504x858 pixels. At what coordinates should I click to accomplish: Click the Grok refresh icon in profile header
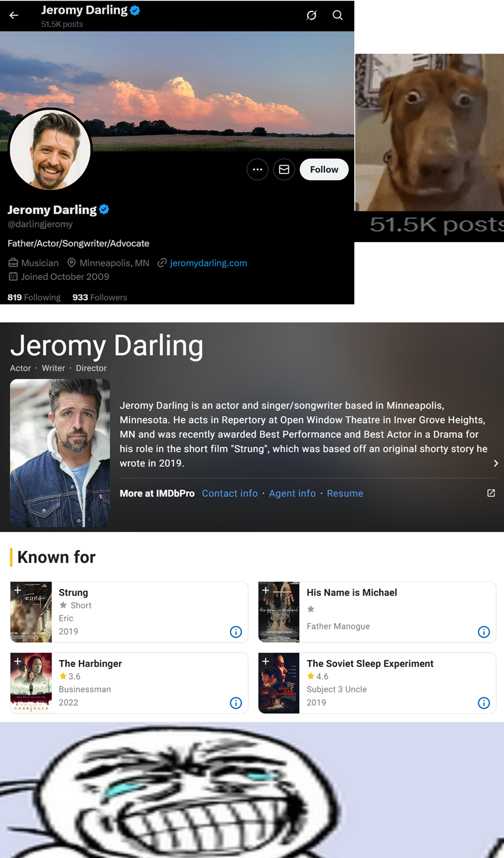pyautogui.click(x=311, y=15)
